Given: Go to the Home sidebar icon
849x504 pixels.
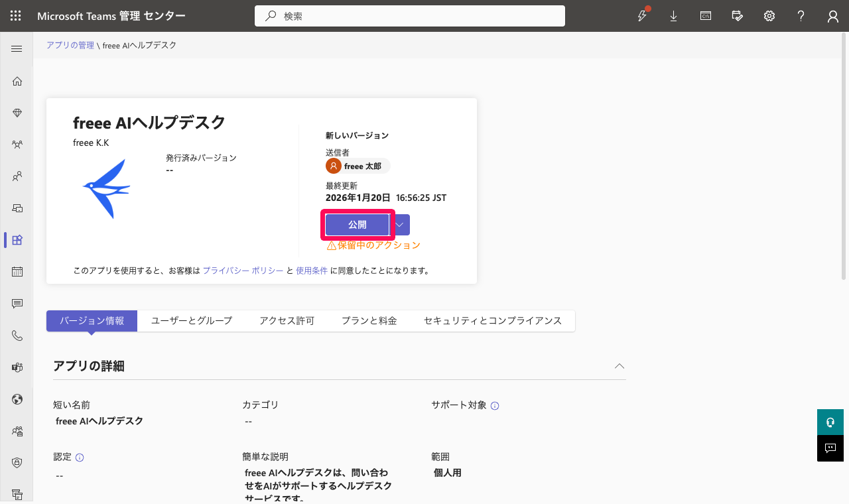Looking at the screenshot, I should (17, 81).
